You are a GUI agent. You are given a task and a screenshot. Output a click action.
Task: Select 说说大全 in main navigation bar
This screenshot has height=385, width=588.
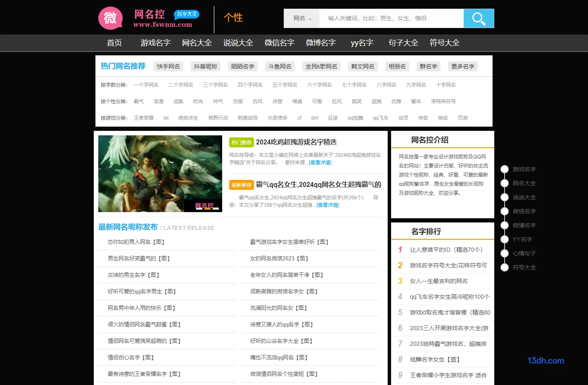tap(238, 43)
